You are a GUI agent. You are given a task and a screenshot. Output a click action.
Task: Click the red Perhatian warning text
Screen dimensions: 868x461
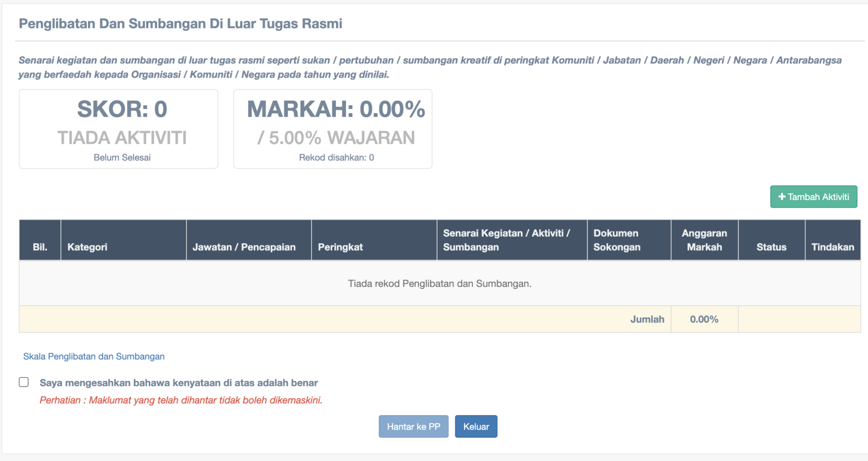[181, 401]
